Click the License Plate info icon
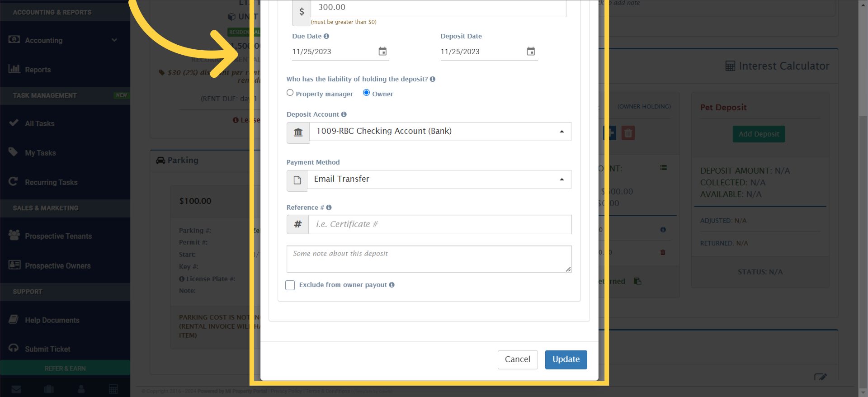868x397 pixels. tap(182, 279)
